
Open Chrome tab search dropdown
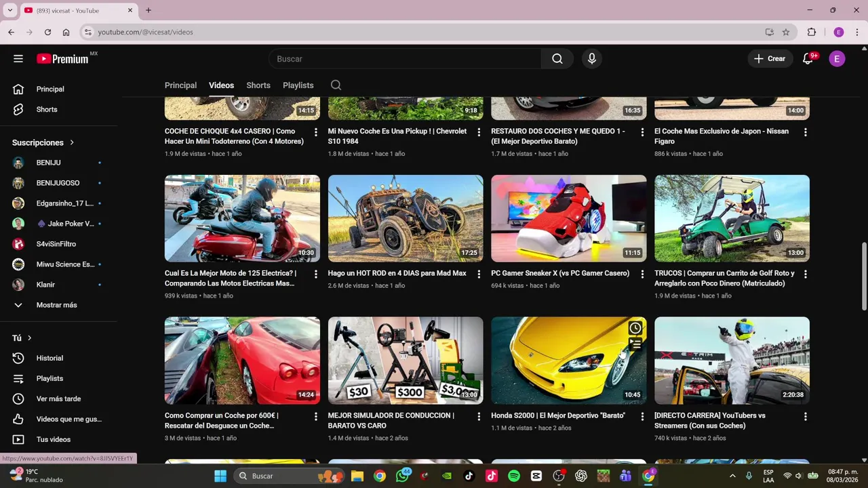pyautogui.click(x=9, y=10)
